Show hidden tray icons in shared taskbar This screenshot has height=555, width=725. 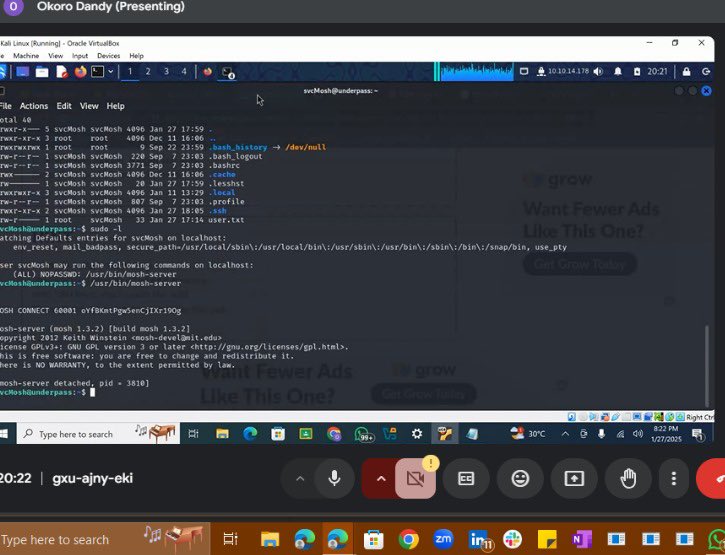coord(565,434)
